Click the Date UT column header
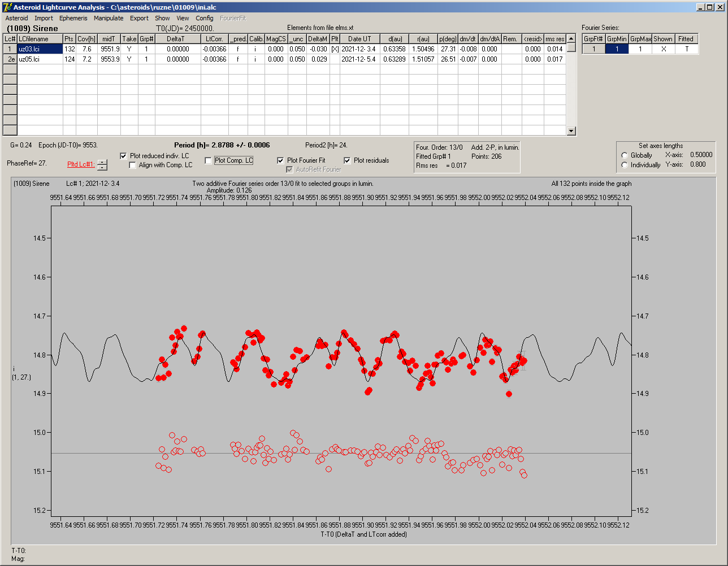 point(359,39)
